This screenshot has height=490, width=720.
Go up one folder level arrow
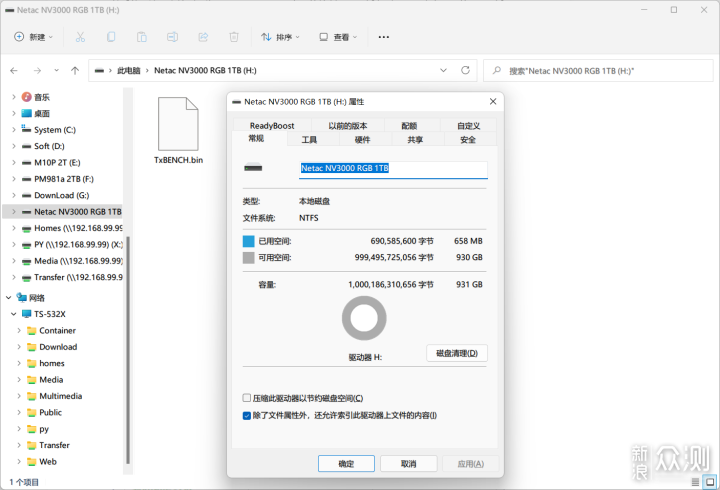click(x=75, y=71)
